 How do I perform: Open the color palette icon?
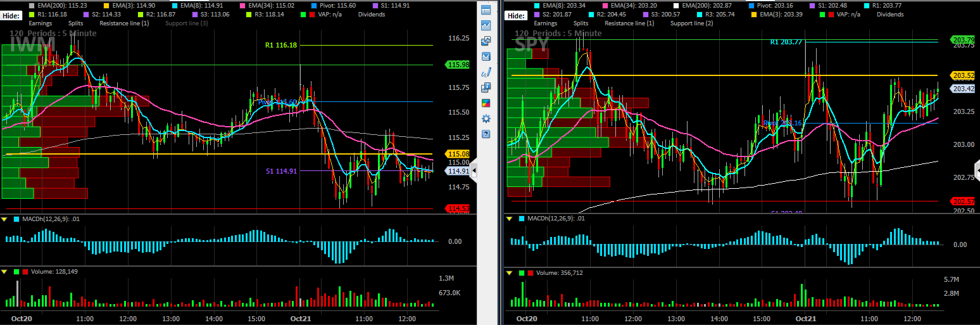click(486, 103)
